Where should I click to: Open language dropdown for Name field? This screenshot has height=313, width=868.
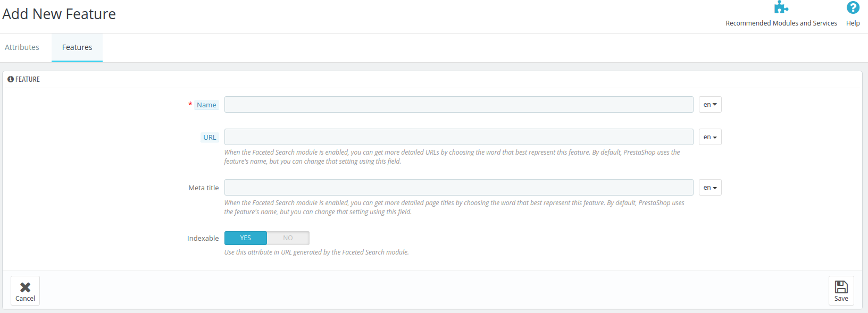coord(710,105)
